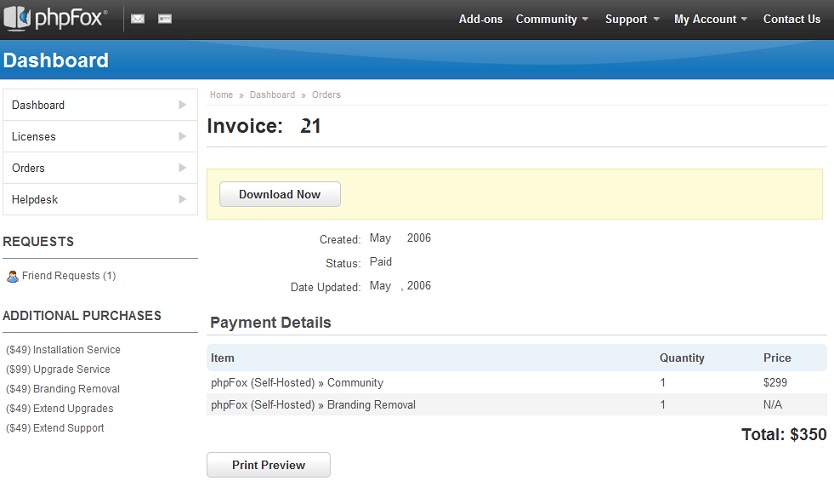Click the Payment Details heading
This screenshot has height=481, width=834.
[271, 322]
